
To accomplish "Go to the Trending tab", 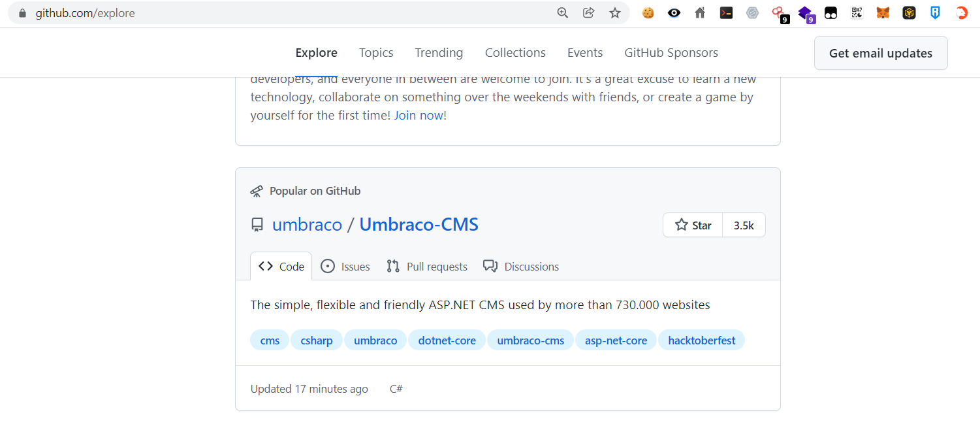I will pos(439,53).
